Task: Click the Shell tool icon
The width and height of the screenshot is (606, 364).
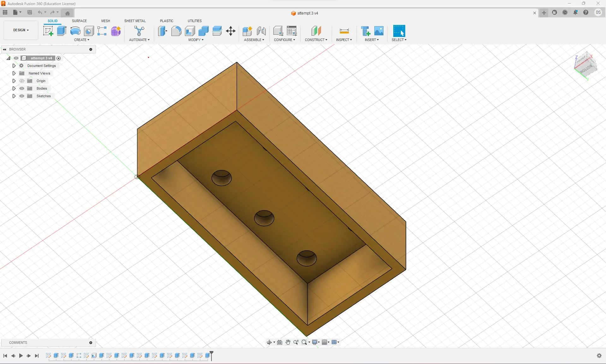Action: (x=190, y=31)
